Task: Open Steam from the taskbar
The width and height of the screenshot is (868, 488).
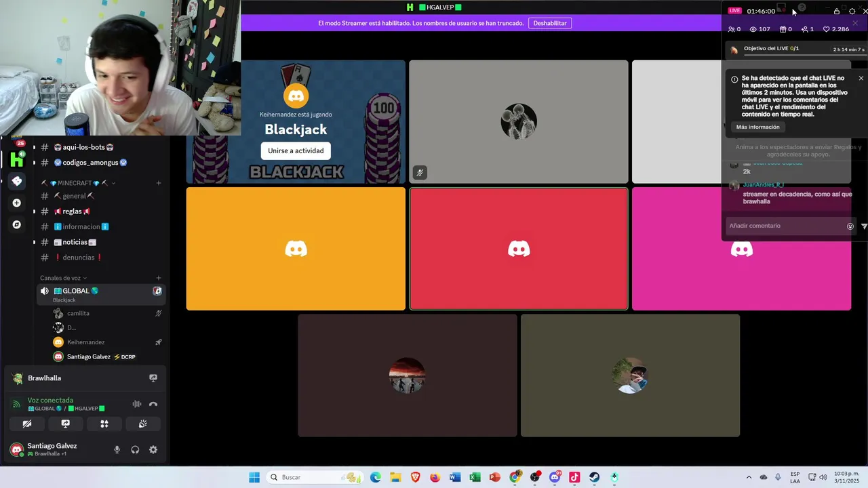Action: coord(594,477)
